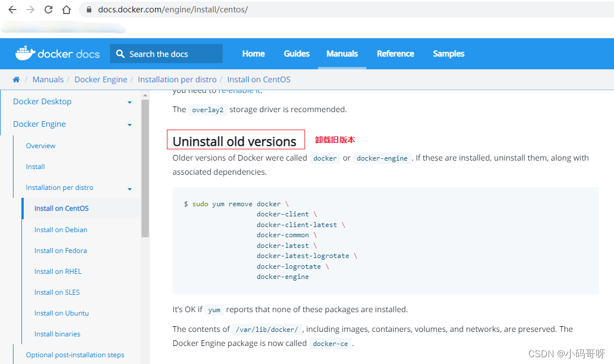This screenshot has width=614, height=364.
Task: Switch to the Reference navigation tab
Action: [395, 54]
